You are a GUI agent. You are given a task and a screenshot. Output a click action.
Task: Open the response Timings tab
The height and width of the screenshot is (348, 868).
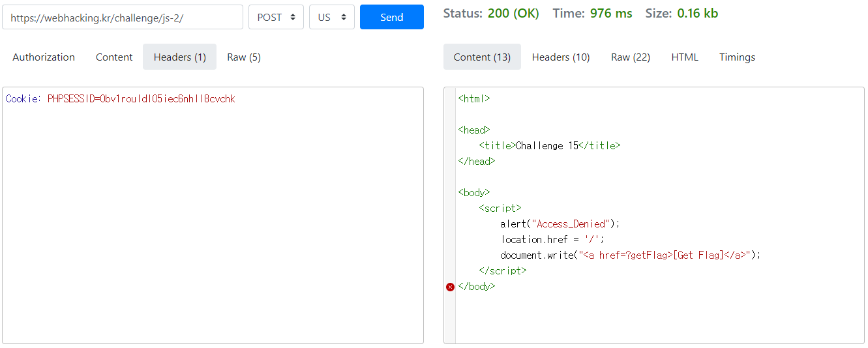(737, 57)
